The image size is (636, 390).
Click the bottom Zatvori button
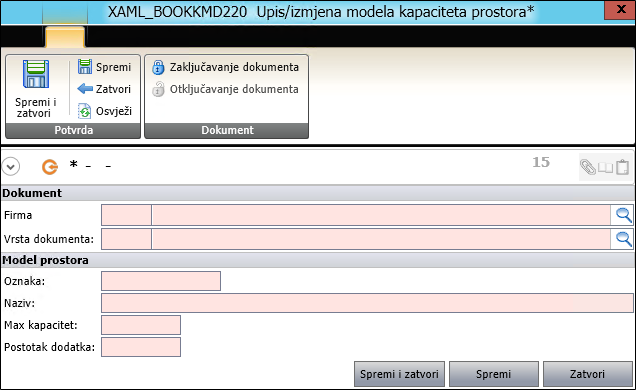tap(587, 374)
